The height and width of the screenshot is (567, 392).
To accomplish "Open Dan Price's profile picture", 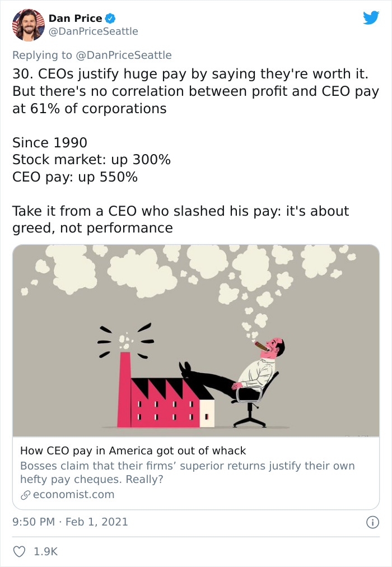I will point(28,27).
